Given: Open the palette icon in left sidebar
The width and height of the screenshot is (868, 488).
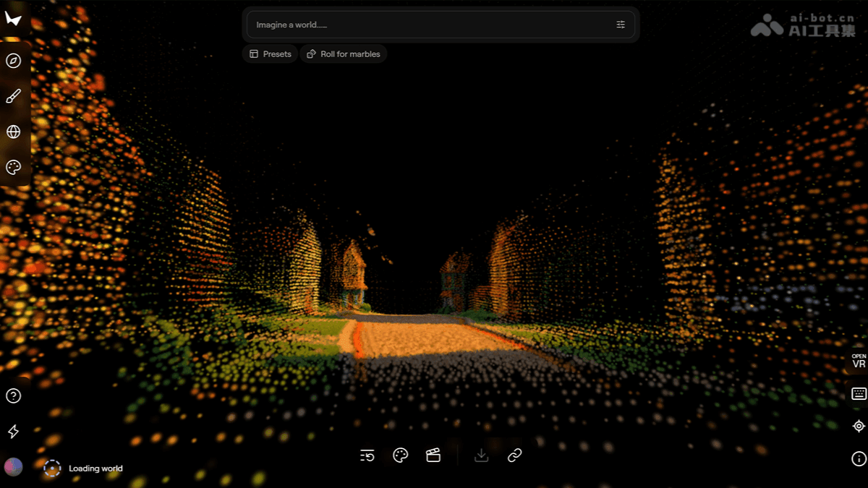Looking at the screenshot, I should [13, 167].
